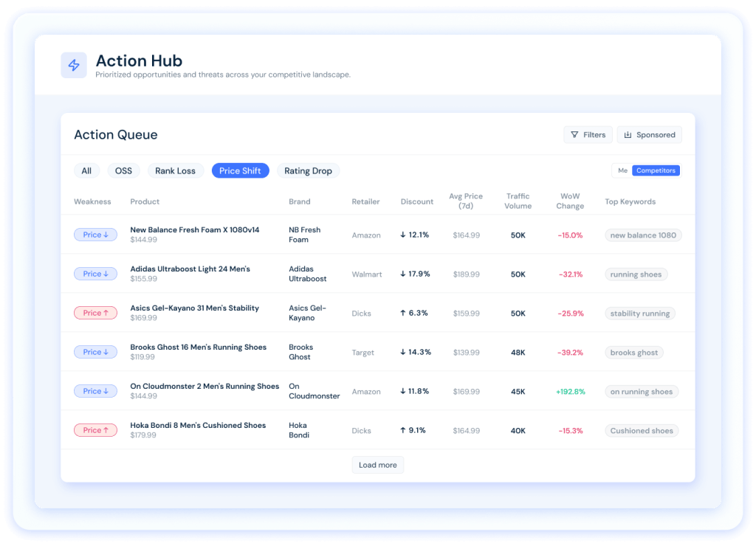
Task: Open product Adidas Ultraboost Light 24 Men's
Action: tap(190, 269)
